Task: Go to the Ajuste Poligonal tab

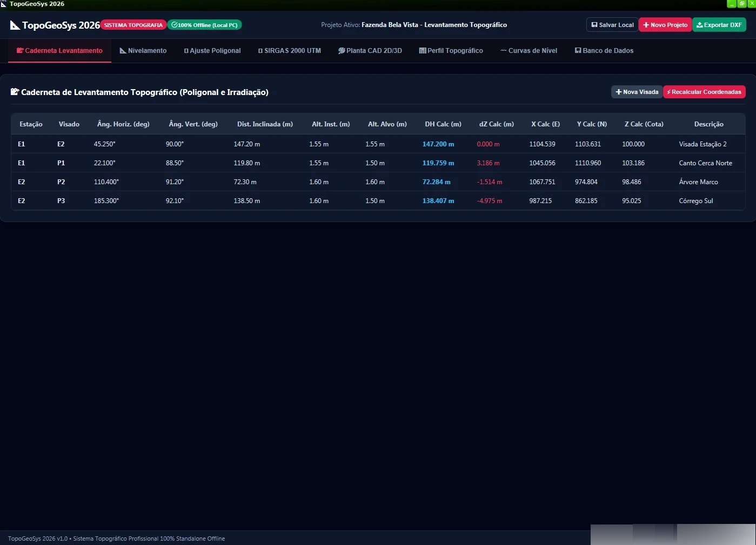Action: pos(212,51)
